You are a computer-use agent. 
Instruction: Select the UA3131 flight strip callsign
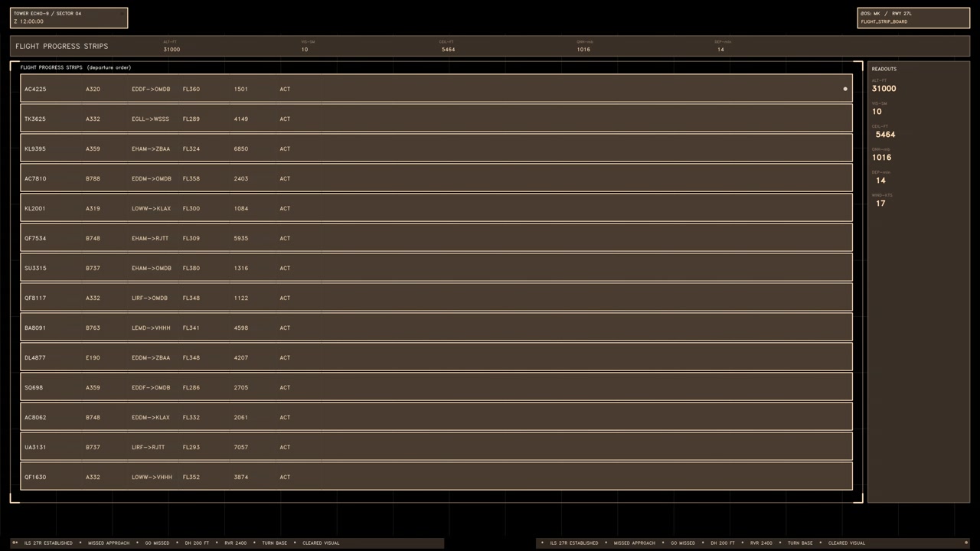pos(35,448)
